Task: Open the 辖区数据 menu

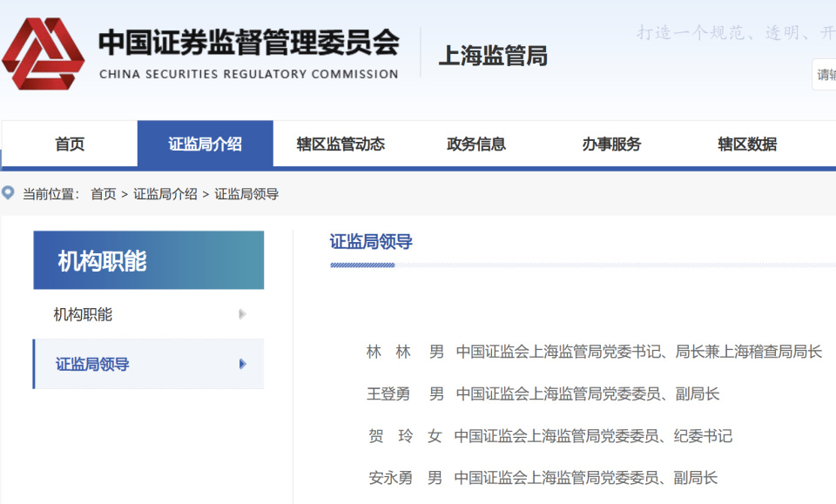Action: 745,144
